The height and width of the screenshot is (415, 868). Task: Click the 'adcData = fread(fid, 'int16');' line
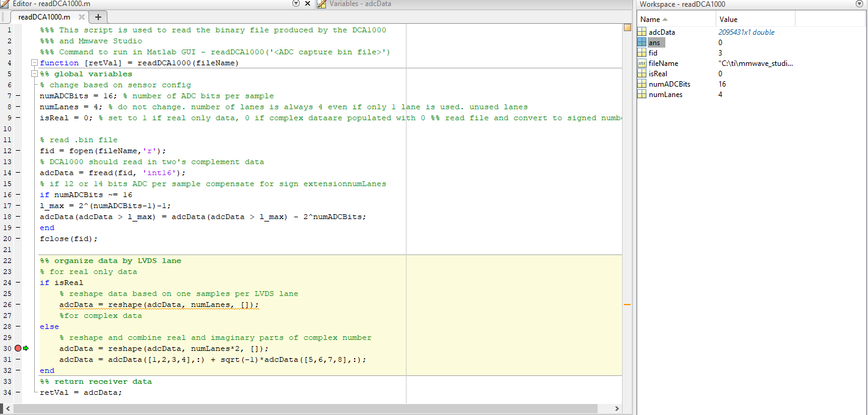tap(112, 173)
